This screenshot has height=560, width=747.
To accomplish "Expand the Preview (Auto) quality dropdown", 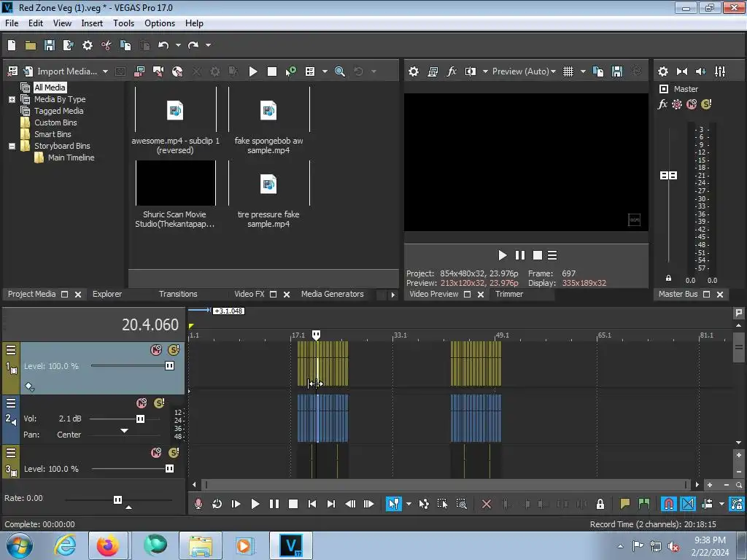I will coord(553,71).
